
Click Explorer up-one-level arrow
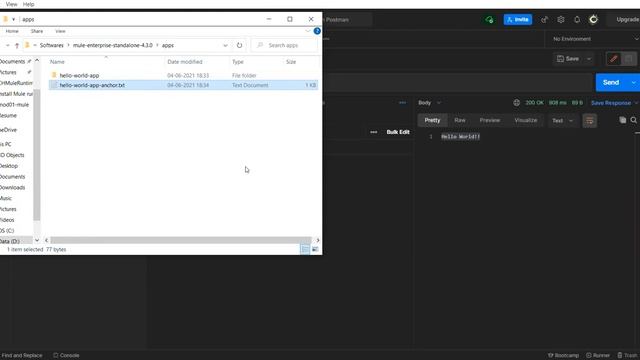point(17,45)
